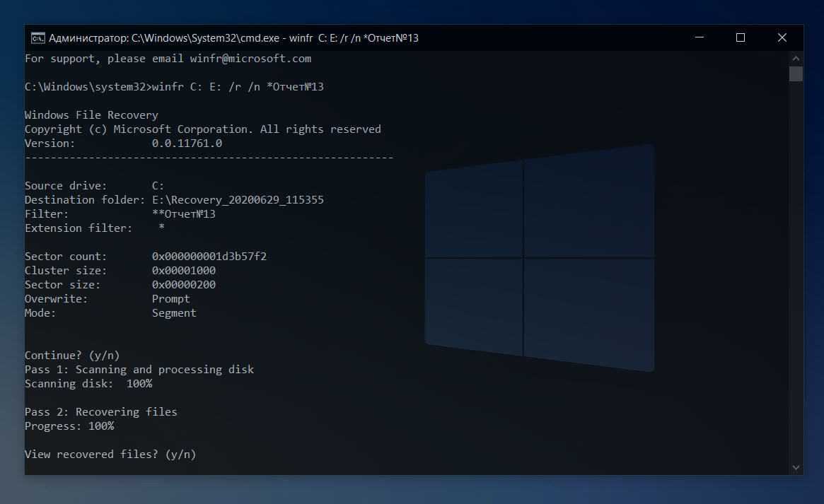
Task: Click the Windows File Recovery heading line
Action: click(91, 115)
